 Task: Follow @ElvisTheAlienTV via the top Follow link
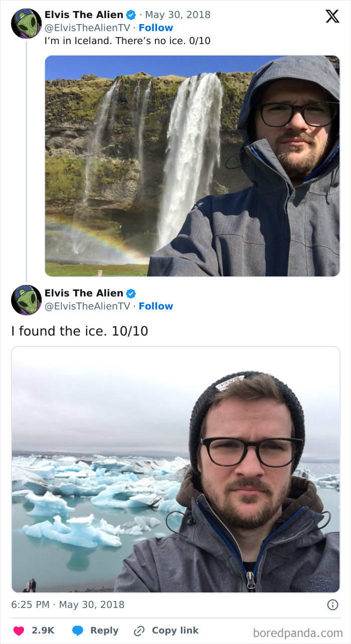tap(155, 28)
